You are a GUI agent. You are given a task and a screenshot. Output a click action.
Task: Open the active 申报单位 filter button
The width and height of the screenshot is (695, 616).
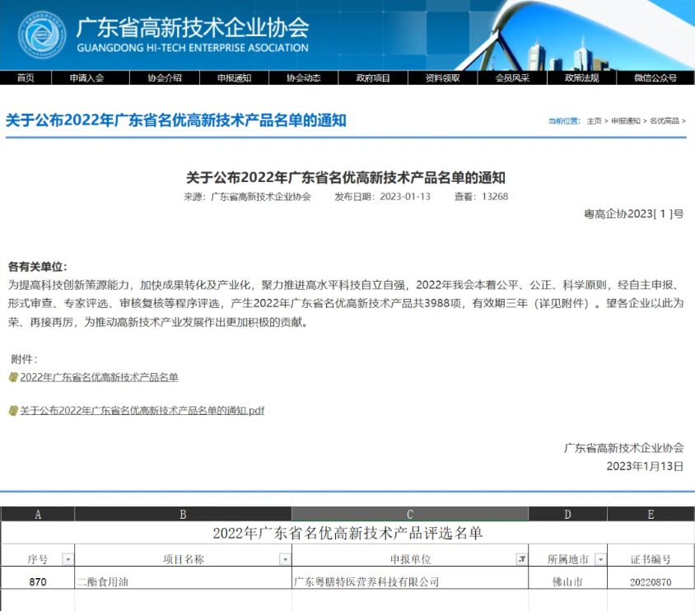click(522, 559)
